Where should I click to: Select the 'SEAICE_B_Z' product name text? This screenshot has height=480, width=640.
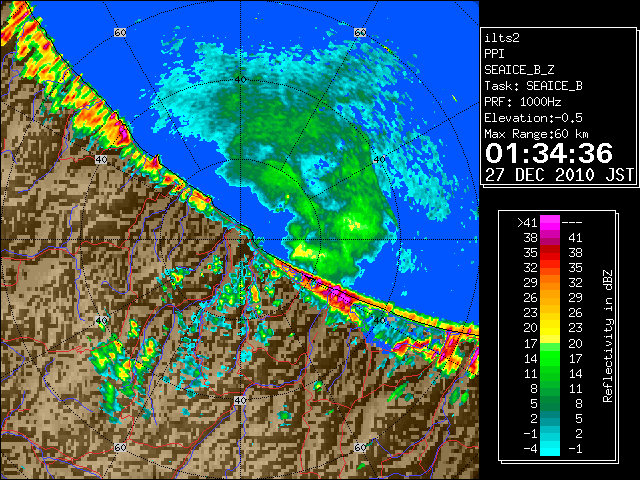point(519,70)
